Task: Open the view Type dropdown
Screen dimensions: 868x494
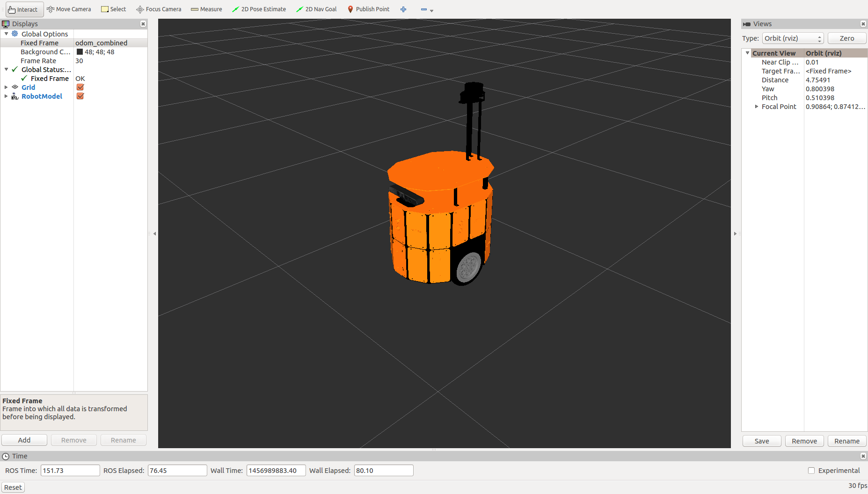Action: [793, 38]
